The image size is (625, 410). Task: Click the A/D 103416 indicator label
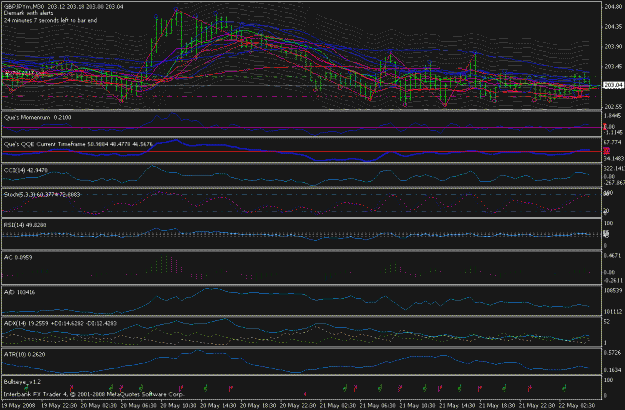point(19,292)
